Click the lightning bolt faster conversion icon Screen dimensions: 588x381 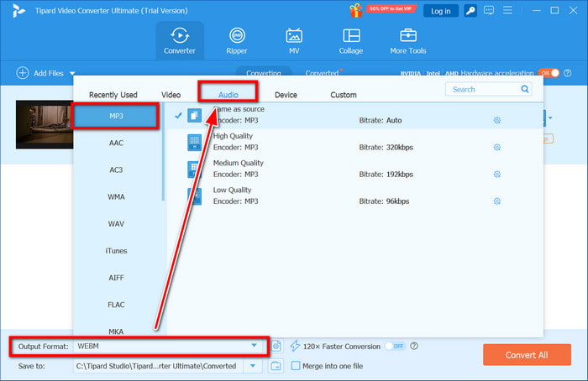click(295, 346)
